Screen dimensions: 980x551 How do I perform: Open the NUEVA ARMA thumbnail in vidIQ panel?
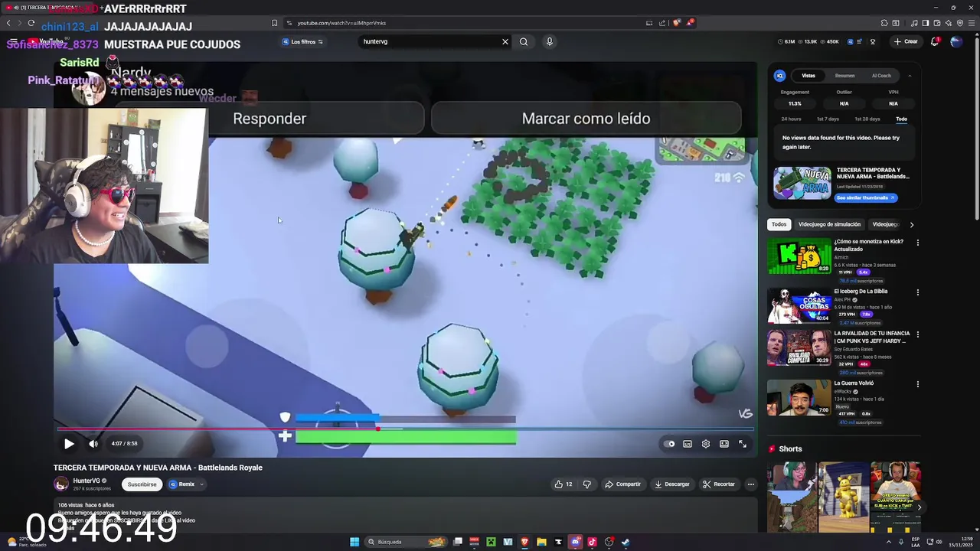tap(802, 184)
